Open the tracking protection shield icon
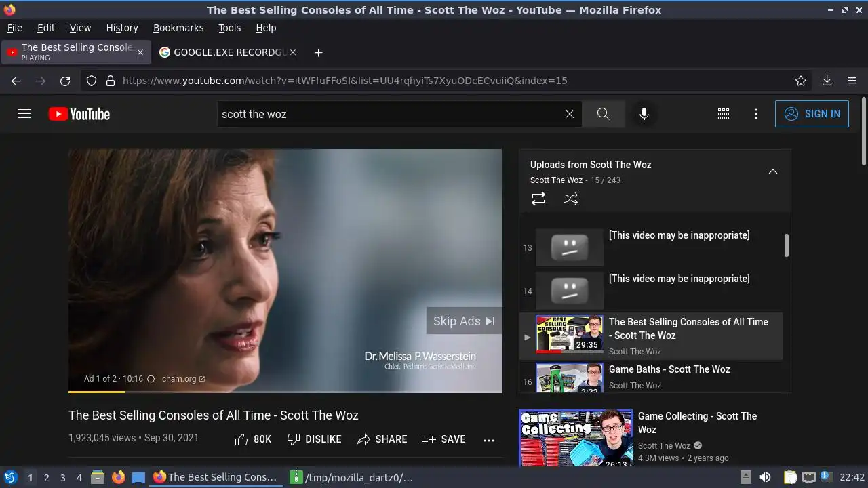Screen dimensions: 868x488 (x=92, y=81)
